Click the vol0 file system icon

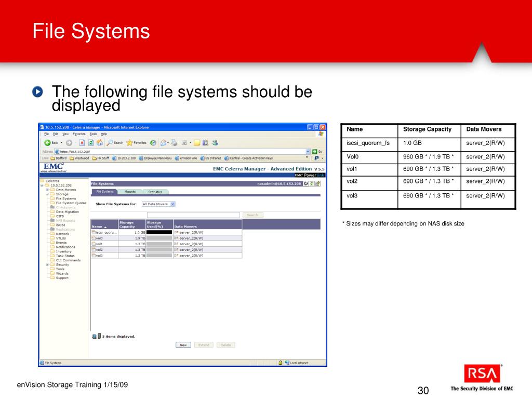coord(94,238)
